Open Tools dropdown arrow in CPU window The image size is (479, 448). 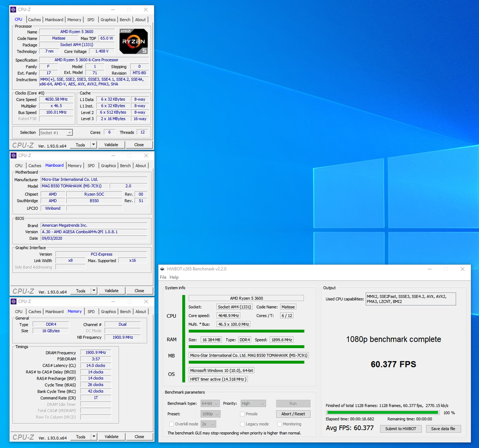tap(94, 144)
